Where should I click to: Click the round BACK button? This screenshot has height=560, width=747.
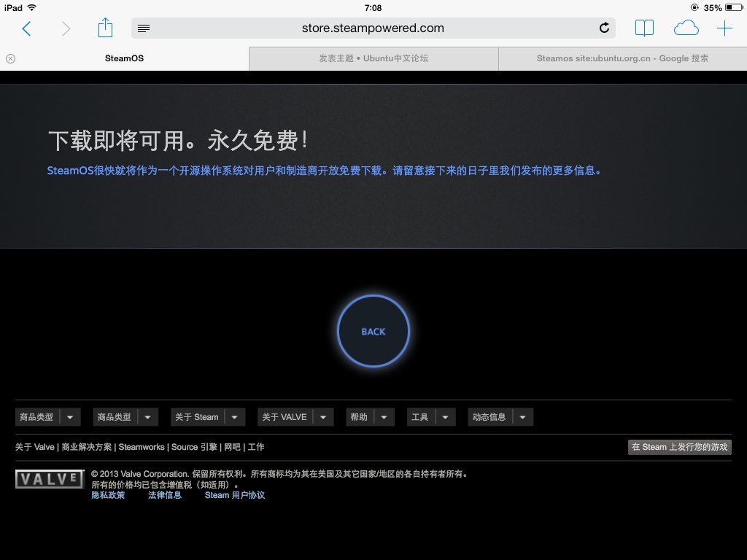[373, 332]
